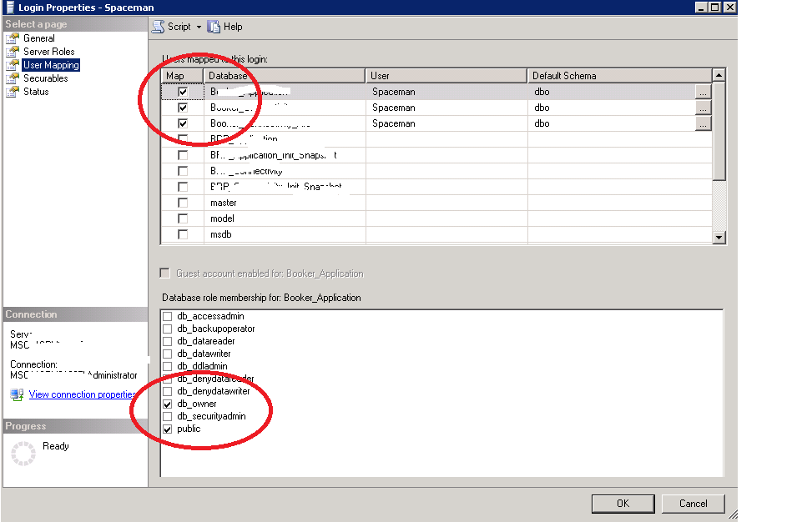Enable the db_denydatawriter role checkbox
The height and width of the screenshot is (522, 812).
click(167, 392)
